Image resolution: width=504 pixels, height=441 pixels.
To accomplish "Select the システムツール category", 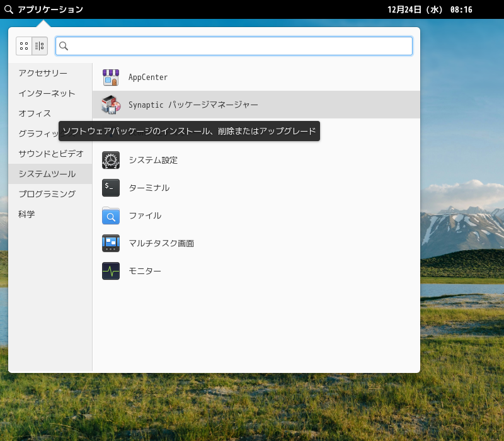I will 47,174.
